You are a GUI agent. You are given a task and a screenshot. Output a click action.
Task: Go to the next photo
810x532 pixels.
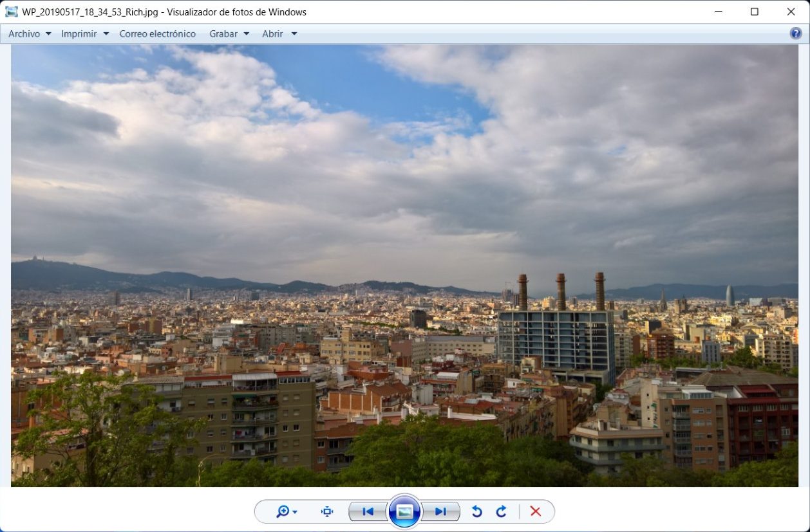tap(440, 511)
